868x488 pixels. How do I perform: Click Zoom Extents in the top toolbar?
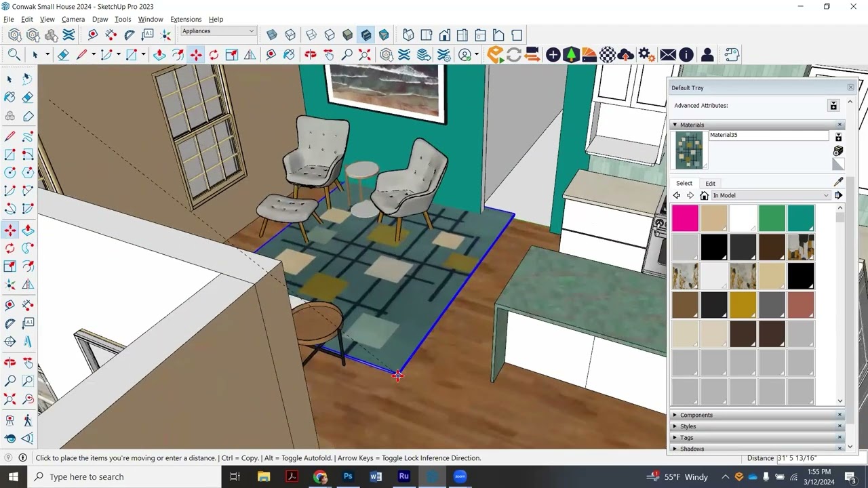point(365,55)
